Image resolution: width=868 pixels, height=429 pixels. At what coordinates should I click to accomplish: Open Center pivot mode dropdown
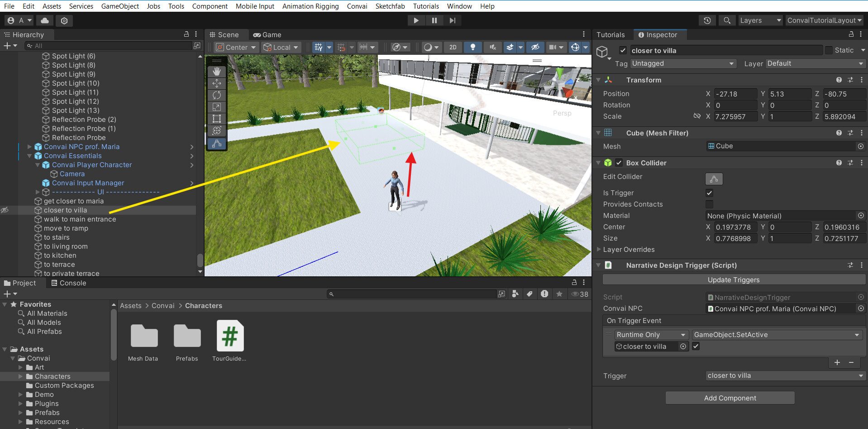point(236,47)
